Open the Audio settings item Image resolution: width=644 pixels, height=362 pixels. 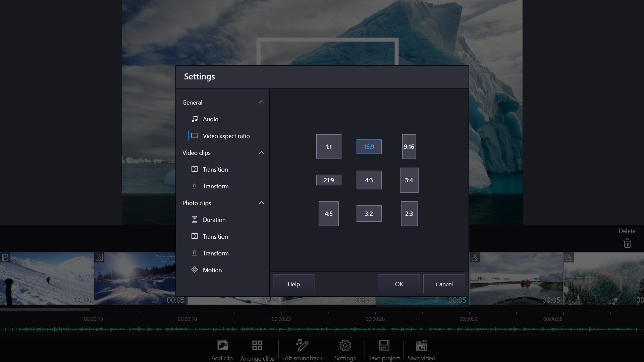(x=210, y=119)
